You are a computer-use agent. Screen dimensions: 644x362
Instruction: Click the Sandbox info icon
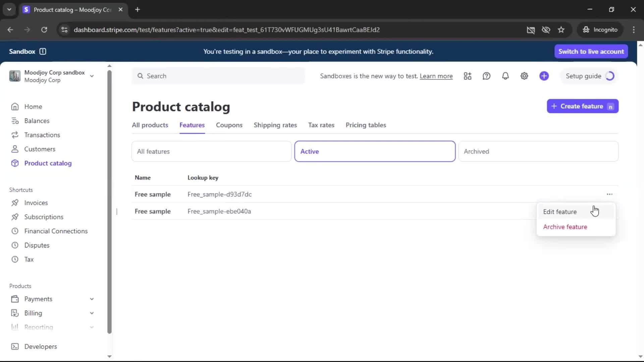tap(43, 51)
